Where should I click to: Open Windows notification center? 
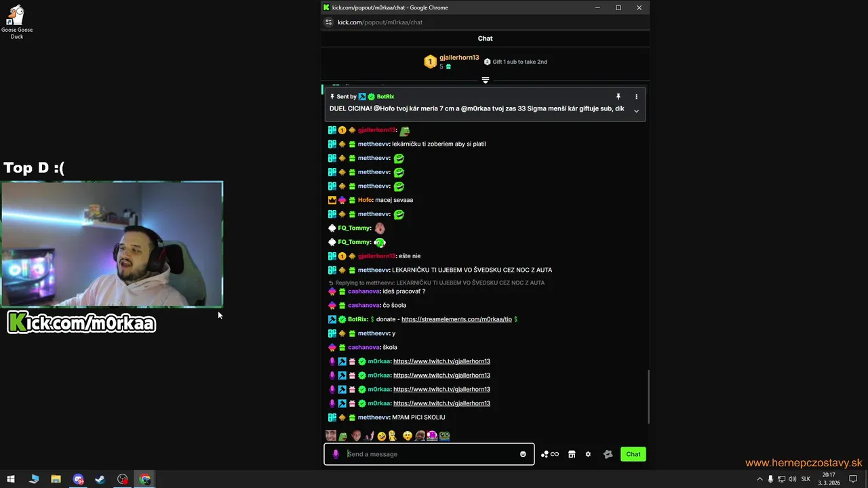coord(853,479)
